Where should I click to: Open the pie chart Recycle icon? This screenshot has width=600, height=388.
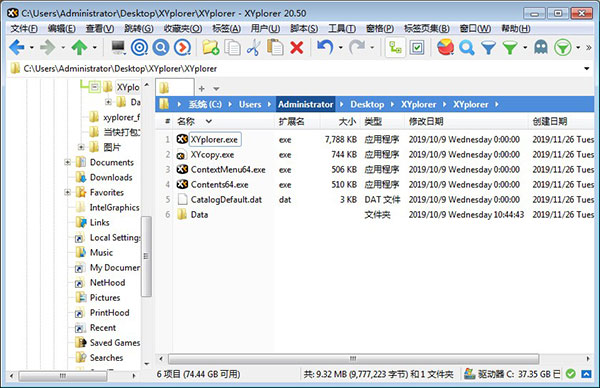click(x=445, y=47)
